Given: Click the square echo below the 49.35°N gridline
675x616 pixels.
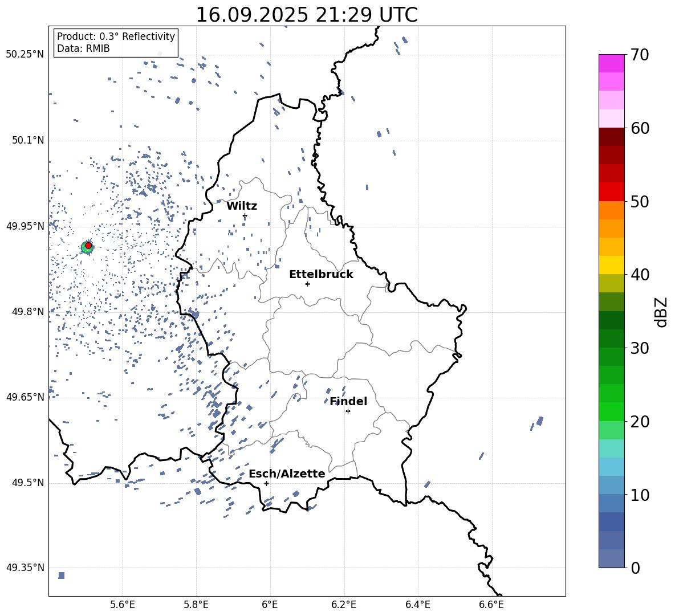Looking at the screenshot, I should point(61,576).
